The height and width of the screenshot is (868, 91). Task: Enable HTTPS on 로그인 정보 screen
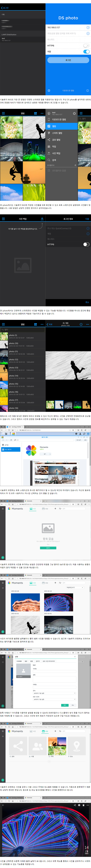pos(86,244)
